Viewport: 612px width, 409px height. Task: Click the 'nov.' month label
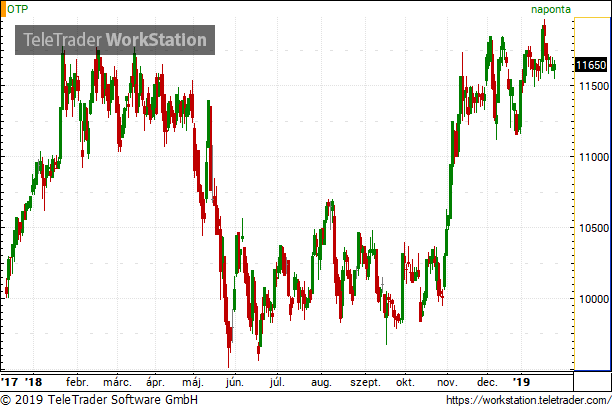point(447,382)
